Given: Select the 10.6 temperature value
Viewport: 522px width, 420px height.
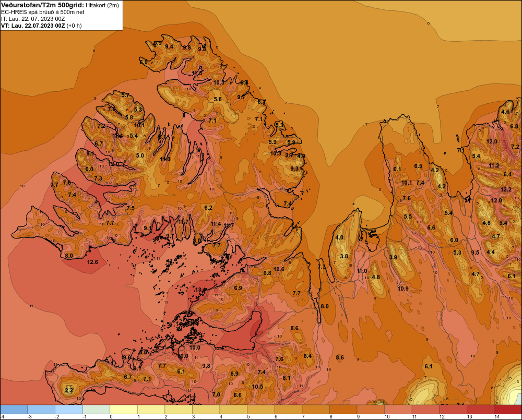Looking at the screenshot, I should point(279,269).
